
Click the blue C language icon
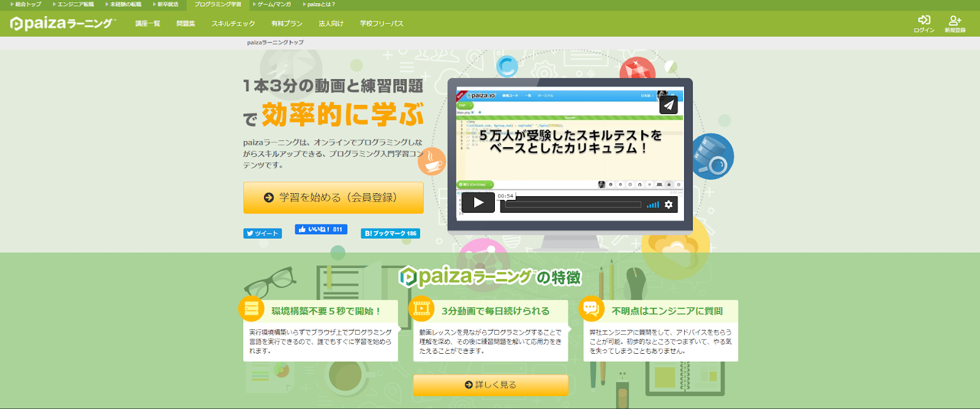(507, 66)
